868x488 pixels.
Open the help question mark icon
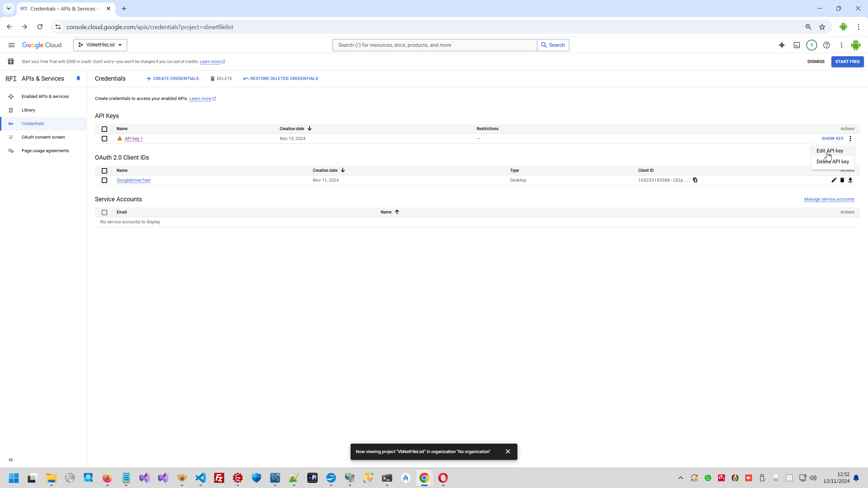[x=827, y=45]
